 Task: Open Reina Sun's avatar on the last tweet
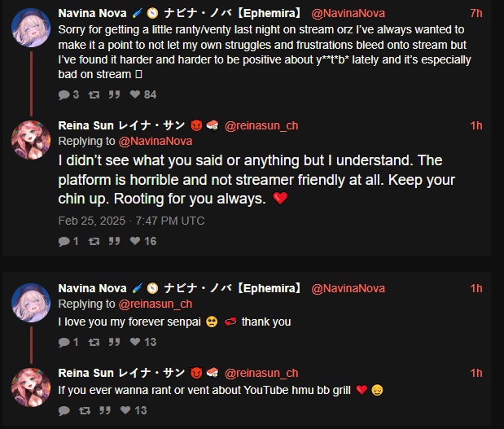coord(32,387)
